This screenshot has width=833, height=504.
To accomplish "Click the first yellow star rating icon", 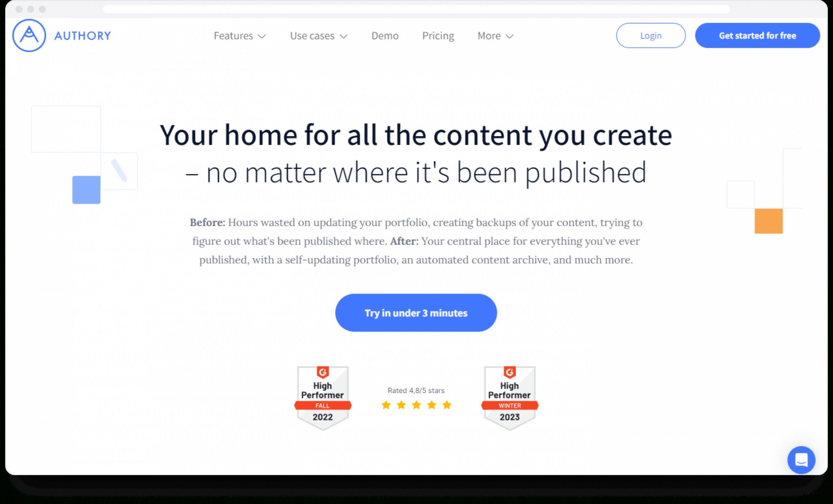I will (x=385, y=405).
